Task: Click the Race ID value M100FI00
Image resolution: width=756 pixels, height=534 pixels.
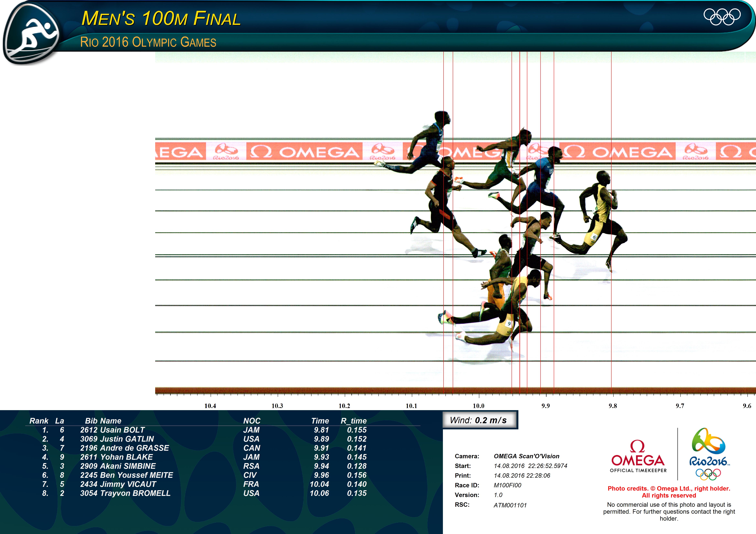Action: [507, 485]
